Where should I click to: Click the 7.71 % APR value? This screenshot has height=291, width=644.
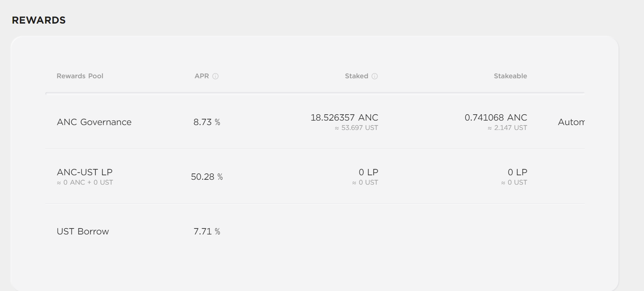[x=207, y=231]
